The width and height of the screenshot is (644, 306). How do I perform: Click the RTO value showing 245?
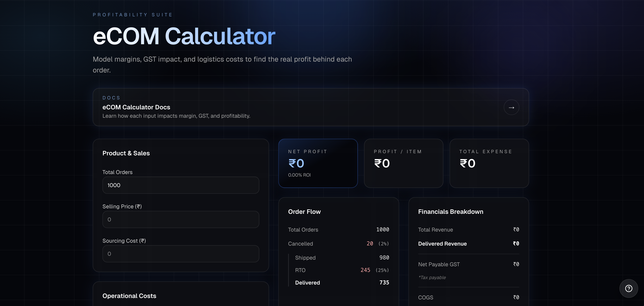[365, 270]
